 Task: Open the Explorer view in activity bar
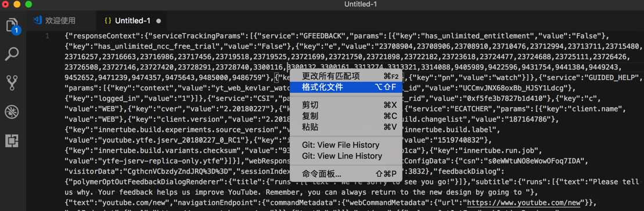(x=12, y=26)
